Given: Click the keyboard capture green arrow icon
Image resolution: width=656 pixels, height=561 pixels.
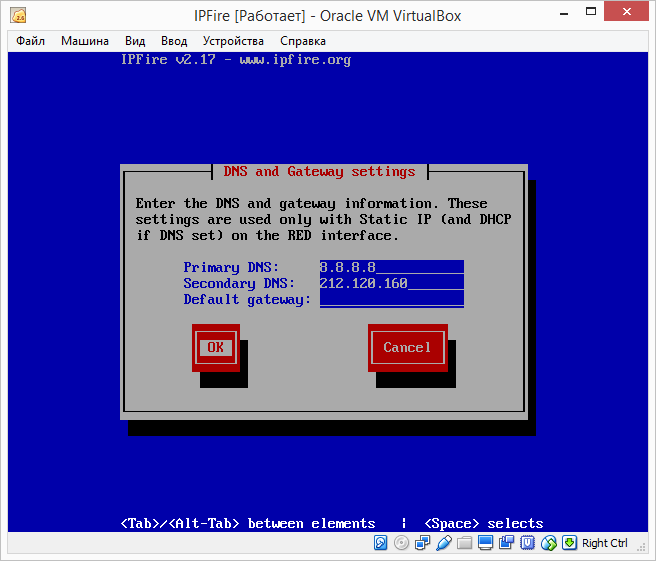Looking at the screenshot, I should pyautogui.click(x=569, y=543).
